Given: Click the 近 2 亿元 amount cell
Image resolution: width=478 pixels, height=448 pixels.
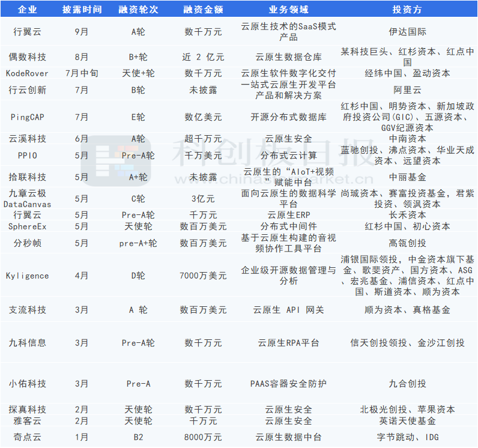Looking at the screenshot, I should pos(204,57).
